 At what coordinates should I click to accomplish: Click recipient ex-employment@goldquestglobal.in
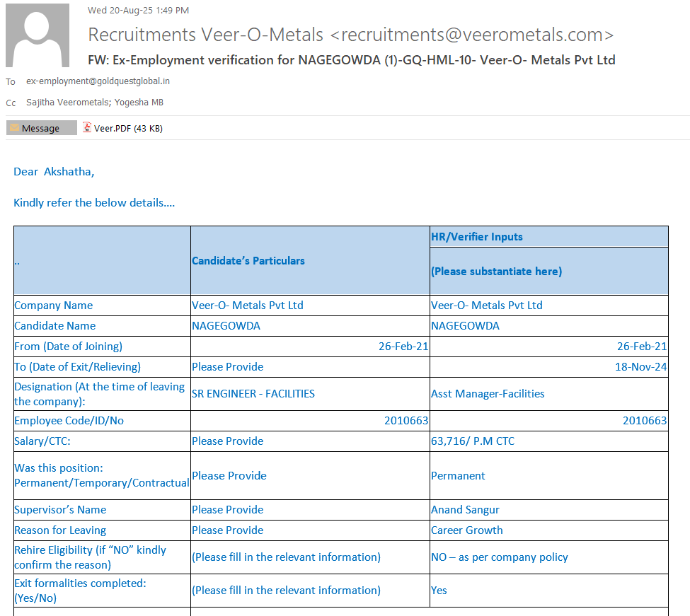tap(98, 81)
